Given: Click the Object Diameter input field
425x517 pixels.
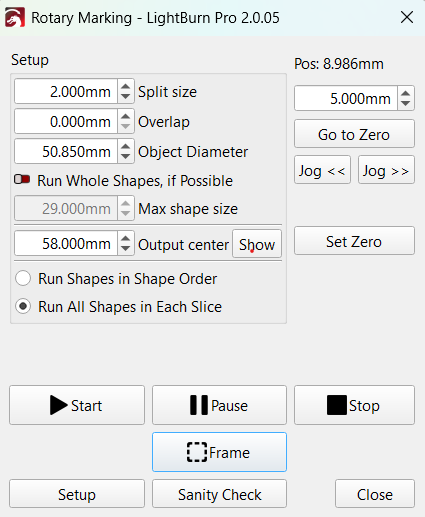Looking at the screenshot, I should 66,152.
